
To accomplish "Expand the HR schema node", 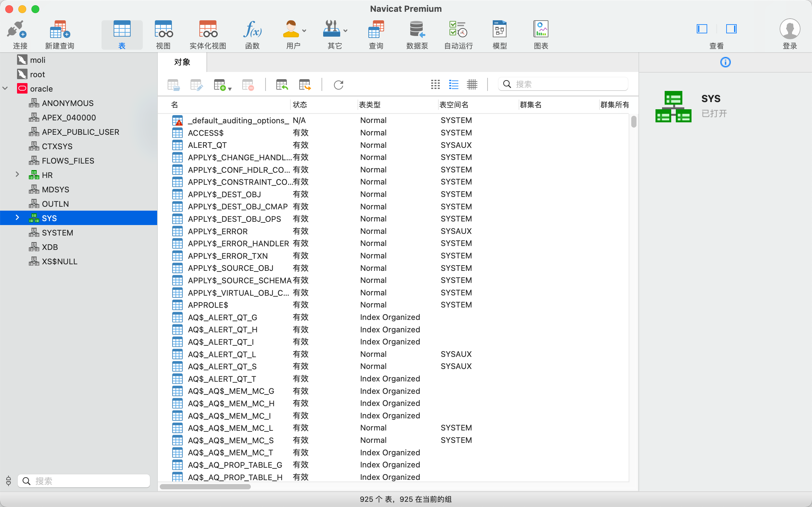I will tap(17, 175).
